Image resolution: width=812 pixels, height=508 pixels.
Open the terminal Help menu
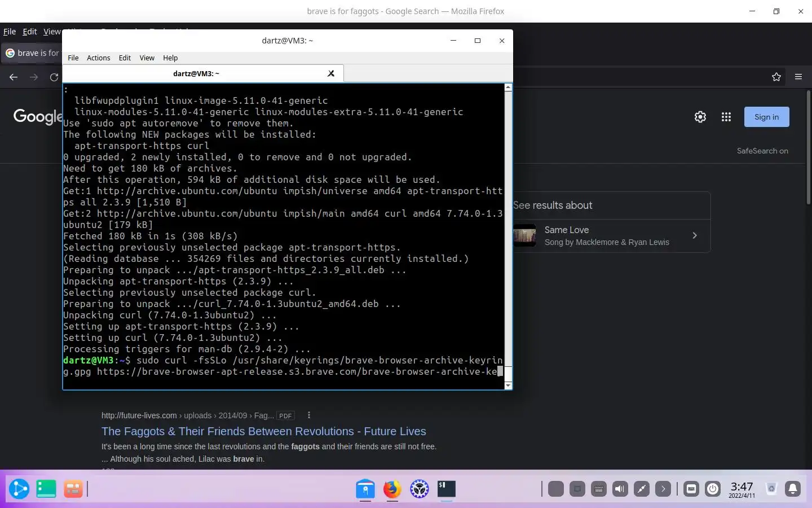coord(170,58)
